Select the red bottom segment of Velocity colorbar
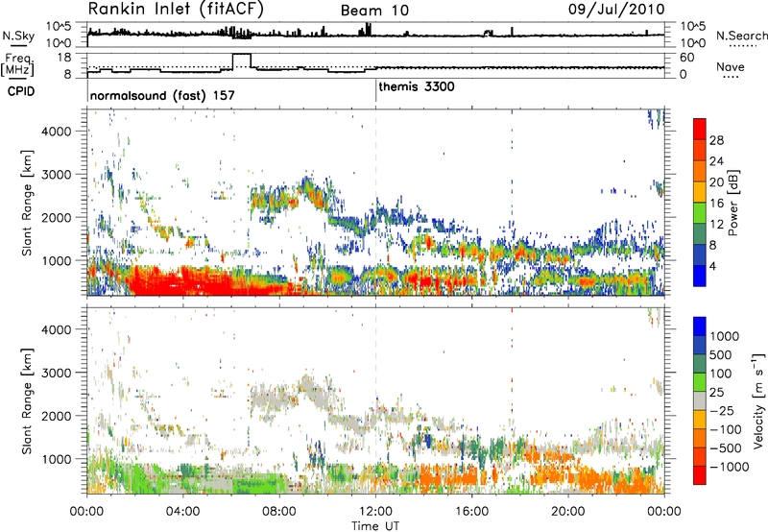This screenshot has width=768, height=532. (x=700, y=475)
